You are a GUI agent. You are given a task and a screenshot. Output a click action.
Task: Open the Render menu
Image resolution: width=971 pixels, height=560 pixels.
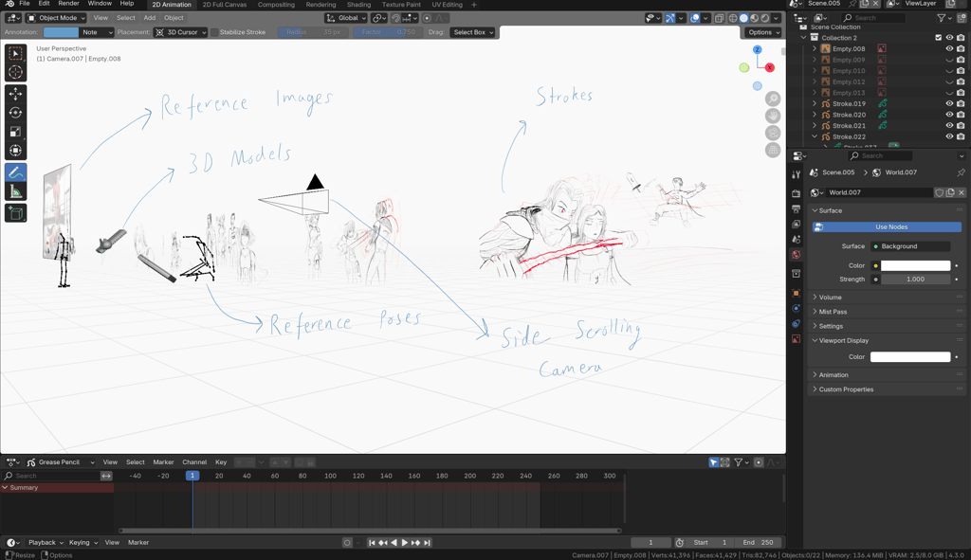68,4
